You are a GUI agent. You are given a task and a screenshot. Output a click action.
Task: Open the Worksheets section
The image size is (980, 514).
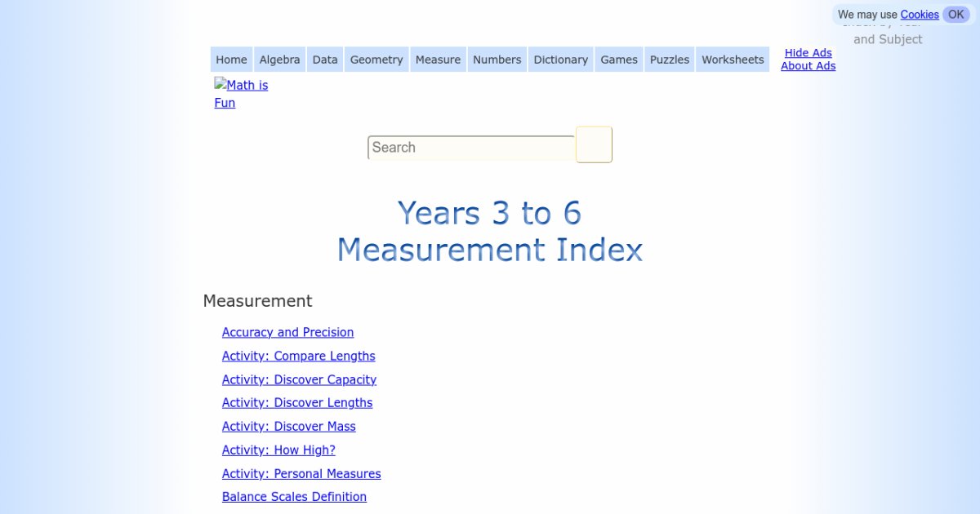pos(732,59)
